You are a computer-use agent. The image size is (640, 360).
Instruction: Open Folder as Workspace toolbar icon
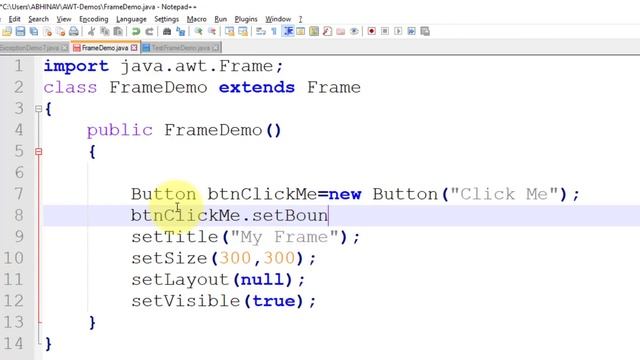[x=341, y=31]
